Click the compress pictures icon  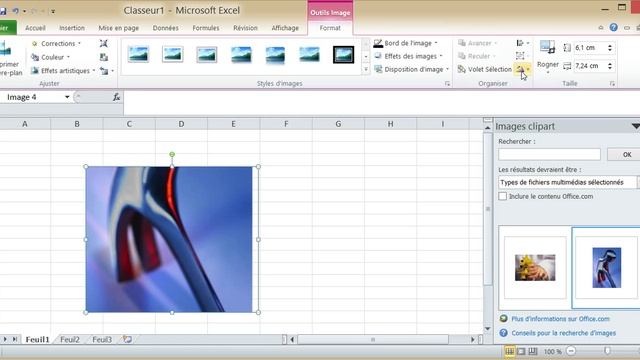(104, 43)
